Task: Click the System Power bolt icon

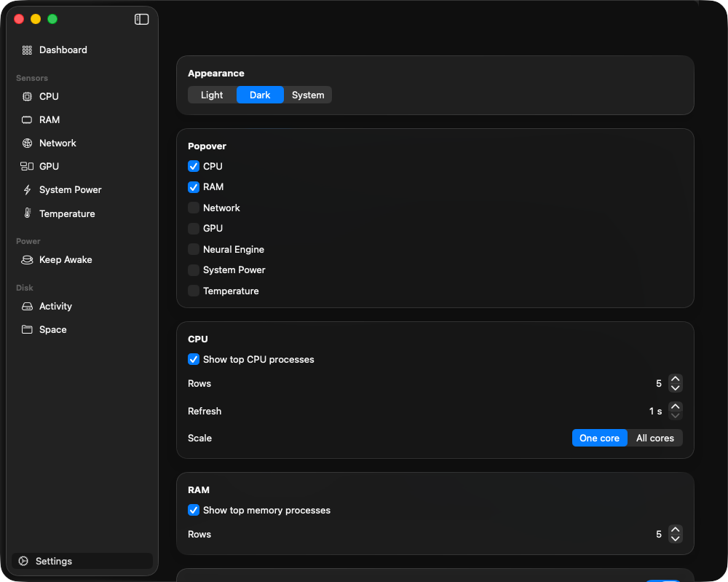Action: [27, 189]
